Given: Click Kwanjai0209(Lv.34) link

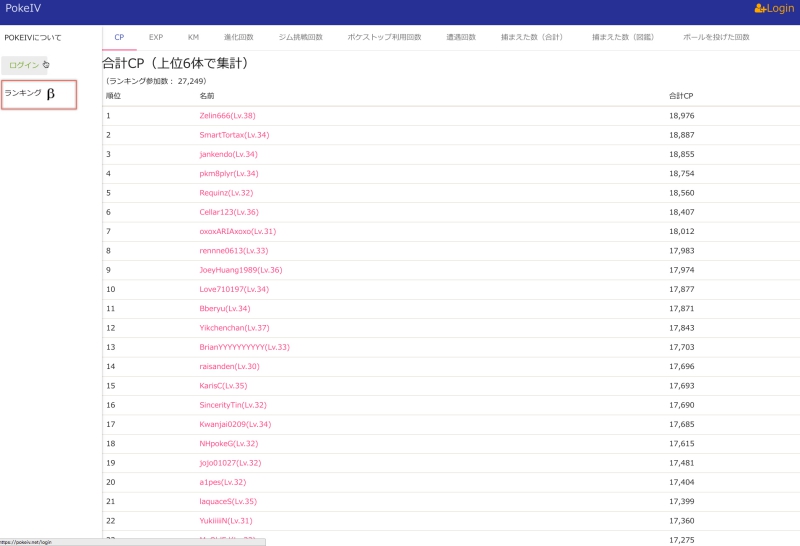Looking at the screenshot, I should point(235,425).
